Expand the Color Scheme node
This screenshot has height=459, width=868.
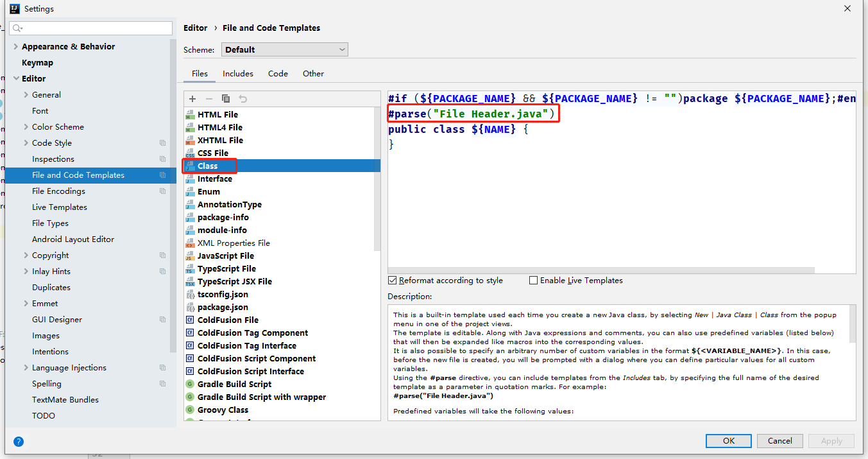pyautogui.click(x=26, y=127)
